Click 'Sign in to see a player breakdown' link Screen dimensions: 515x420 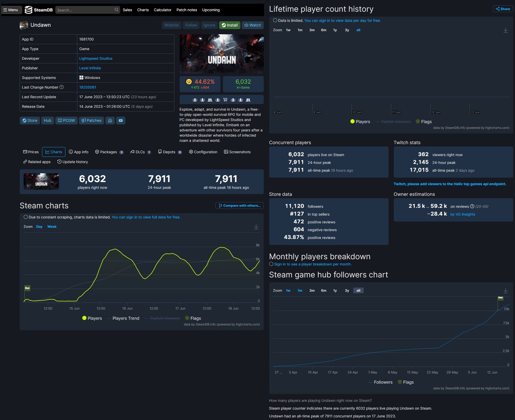(313, 264)
